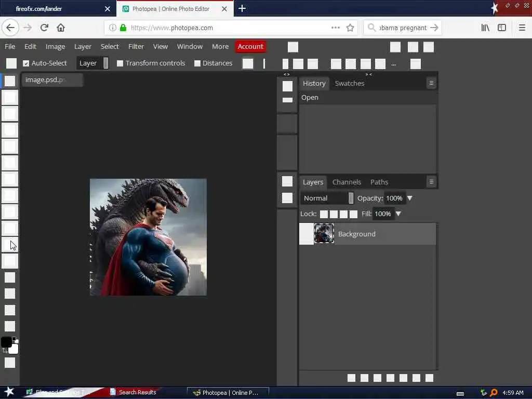The width and height of the screenshot is (532, 399).
Task: Show site information icon in address bar
Action: click(x=112, y=28)
